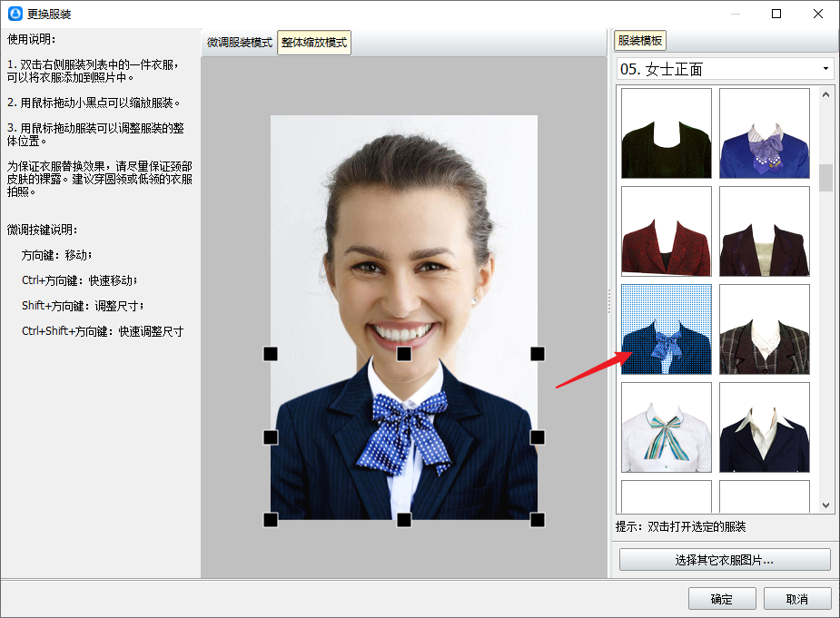
Task: Minimize the 更换服装 window
Action: [x=736, y=14]
